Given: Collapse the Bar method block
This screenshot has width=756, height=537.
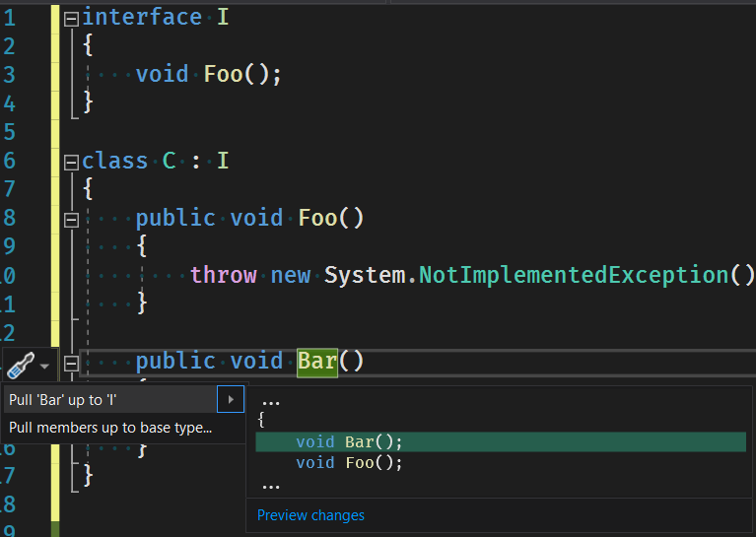Looking at the screenshot, I should 71,363.
